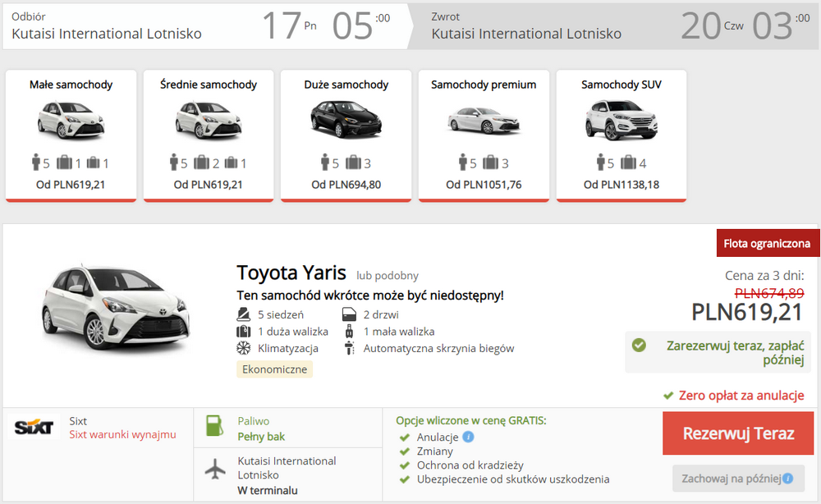
Task: Click the car thumbnail in Małe samochody
Action: point(71,121)
